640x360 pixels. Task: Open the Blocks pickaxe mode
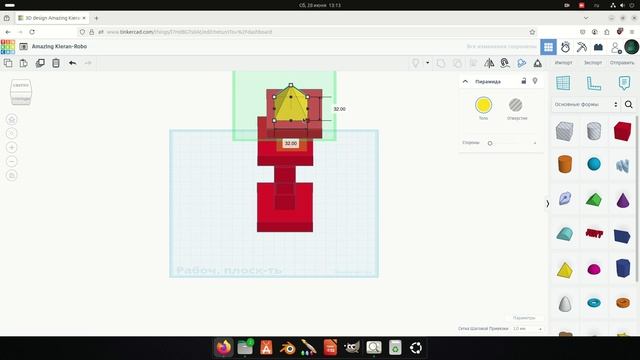[582, 47]
